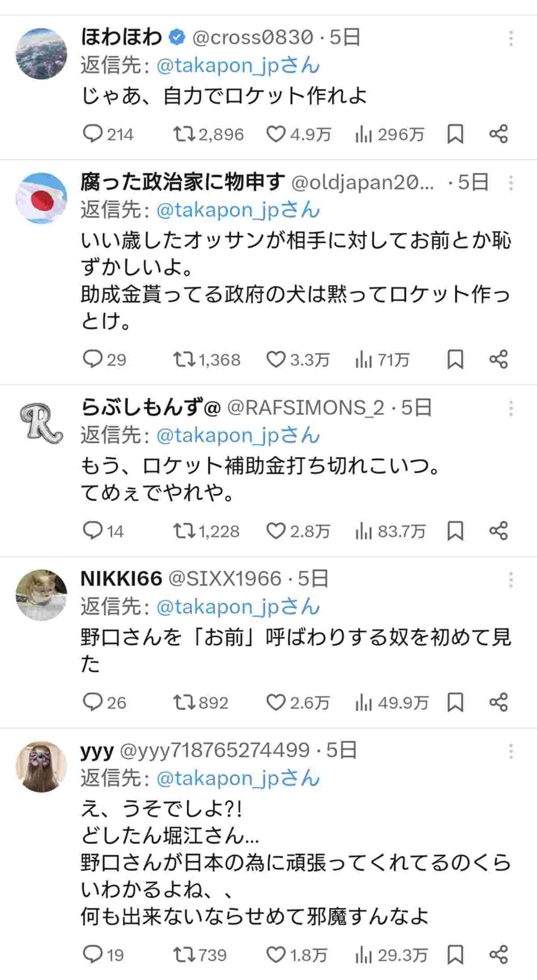537x980 pixels.
Task: Share the yyy tweet
Action: [x=499, y=955]
